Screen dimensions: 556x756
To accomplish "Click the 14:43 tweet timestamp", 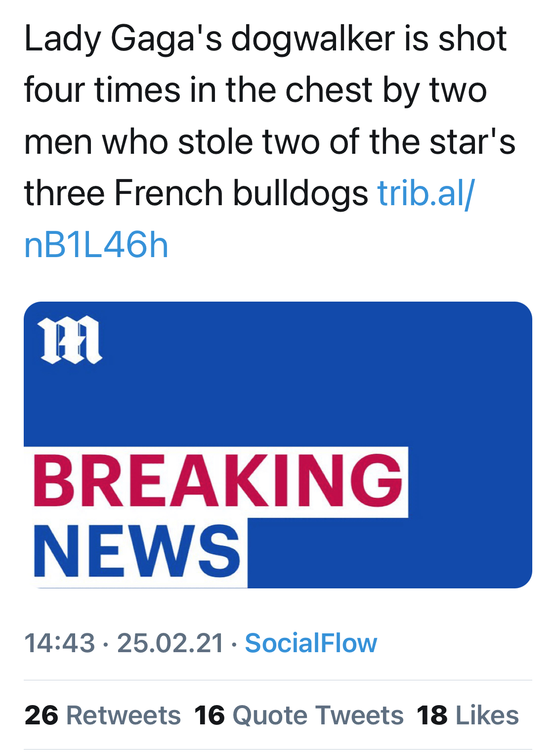I will click(59, 643).
